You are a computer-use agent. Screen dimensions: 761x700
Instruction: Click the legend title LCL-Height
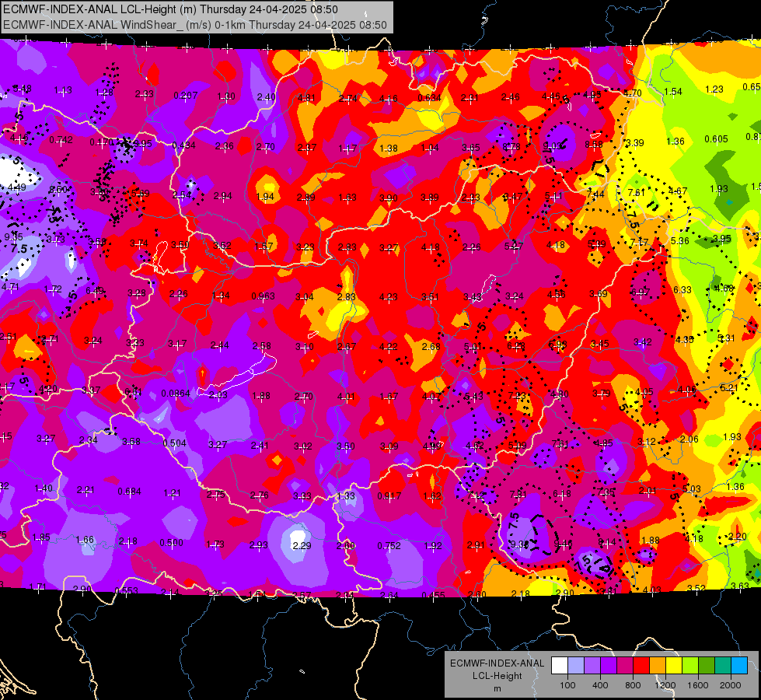[497, 676]
